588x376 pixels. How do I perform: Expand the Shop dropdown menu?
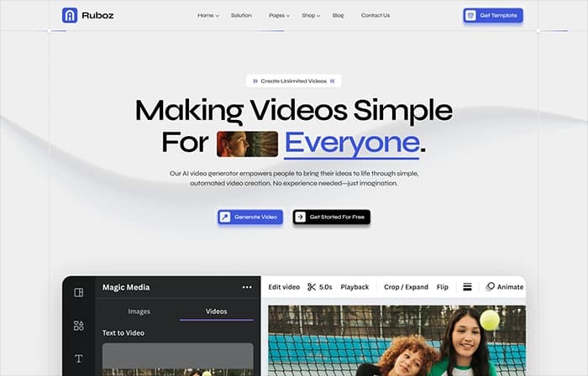(x=311, y=15)
